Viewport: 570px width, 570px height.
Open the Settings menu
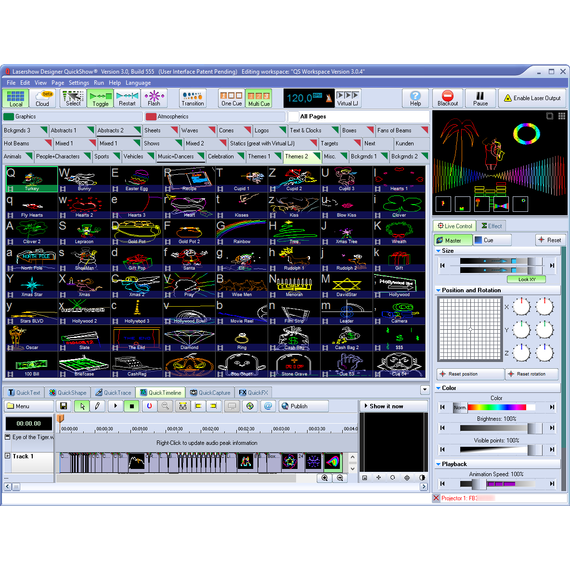pos(79,83)
